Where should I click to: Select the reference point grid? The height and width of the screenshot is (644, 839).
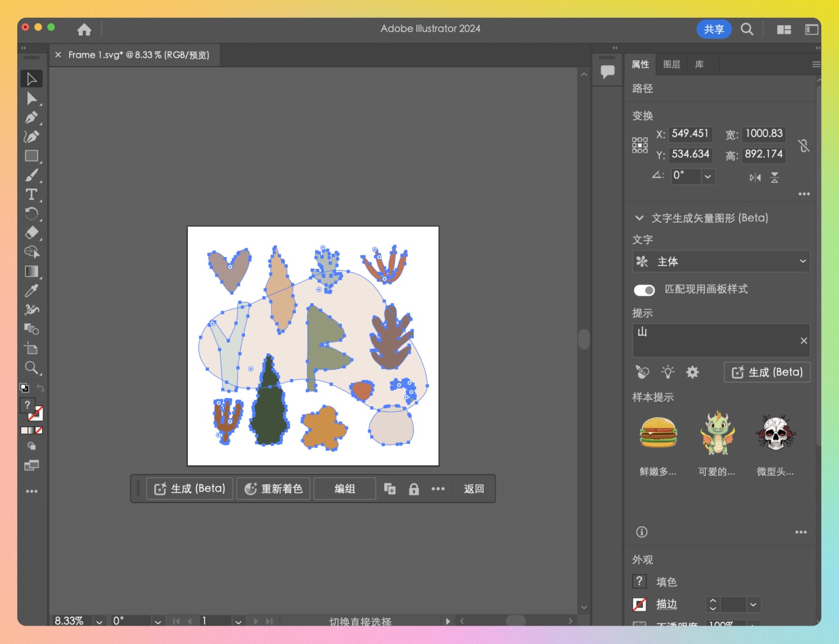pos(640,145)
